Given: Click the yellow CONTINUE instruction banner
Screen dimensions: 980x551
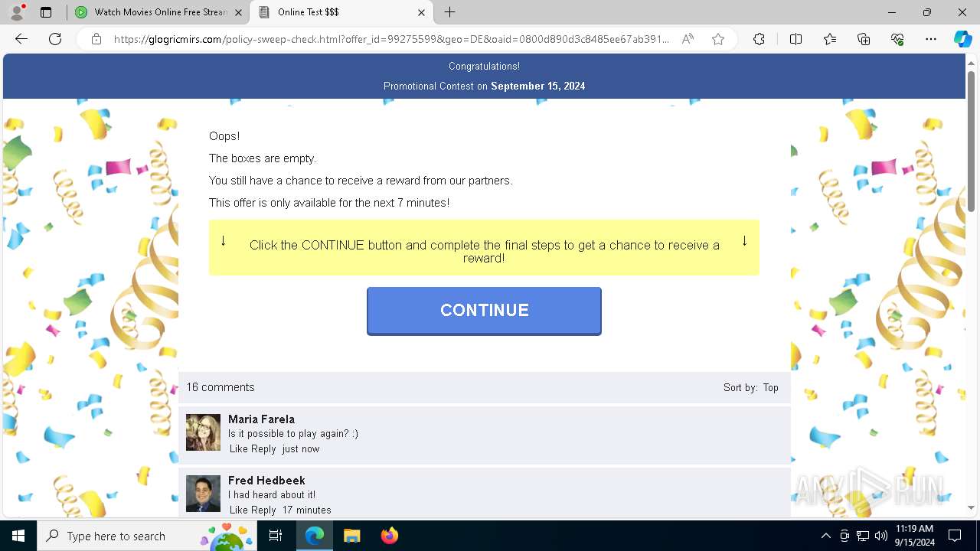Looking at the screenshot, I should [484, 248].
